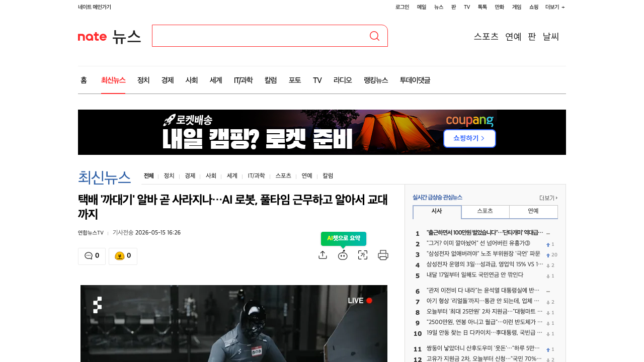Open ranked news 9 '2500만원, 연봉 아니고'
The height and width of the screenshot is (362, 644).
[x=485, y=322]
